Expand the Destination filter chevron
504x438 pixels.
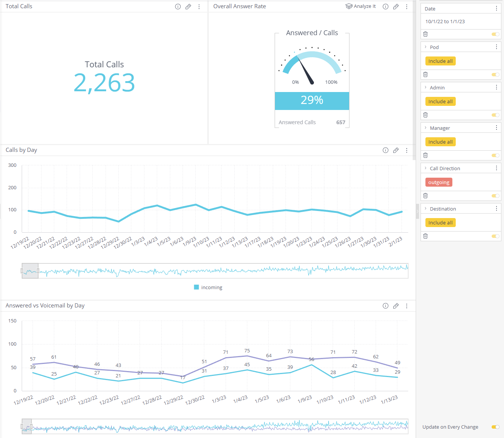pyautogui.click(x=425, y=209)
